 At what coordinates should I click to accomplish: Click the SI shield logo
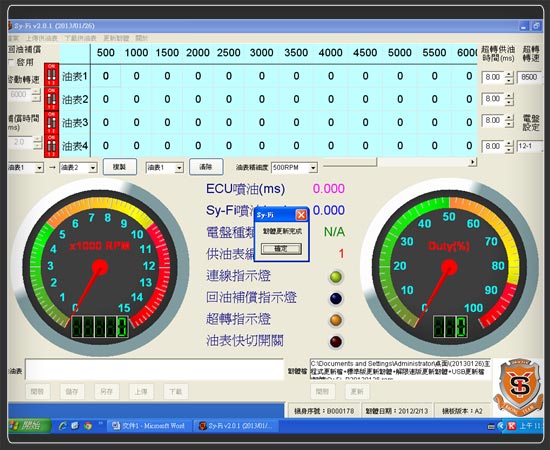519,387
